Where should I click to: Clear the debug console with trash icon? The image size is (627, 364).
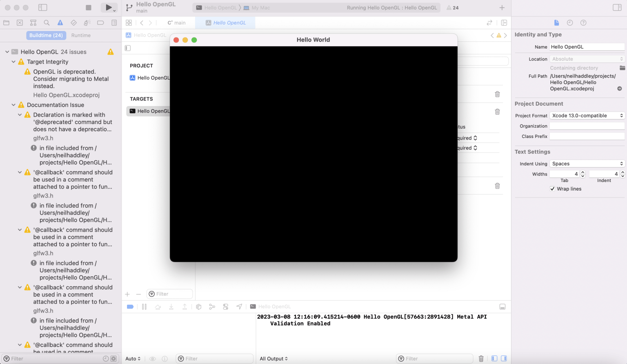coord(481,359)
